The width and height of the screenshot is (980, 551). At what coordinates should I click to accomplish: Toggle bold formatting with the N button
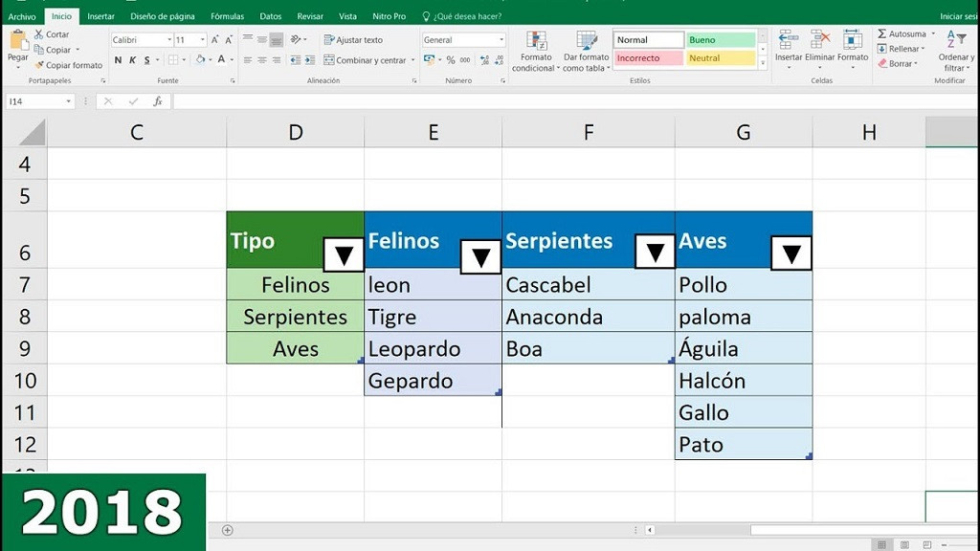point(118,59)
